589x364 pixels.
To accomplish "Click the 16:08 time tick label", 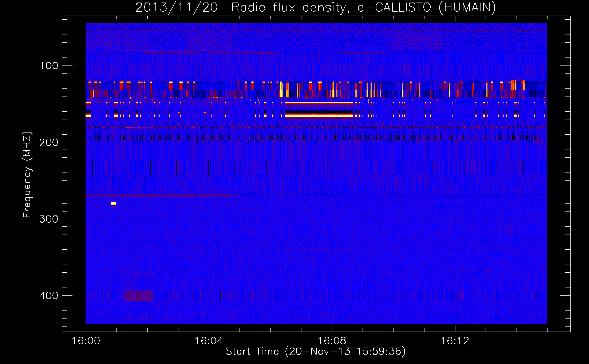I will (x=332, y=341).
